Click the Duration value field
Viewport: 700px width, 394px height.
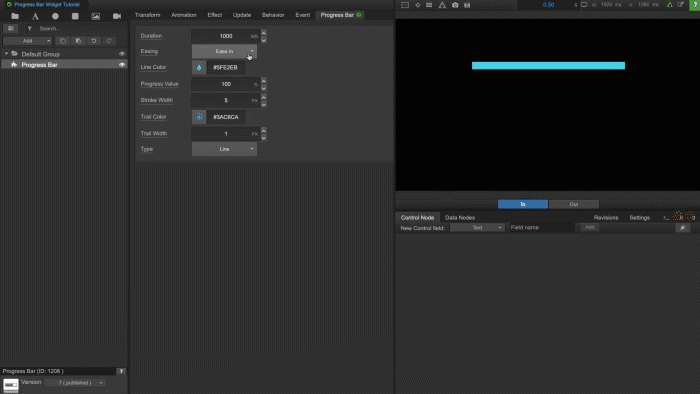click(225, 36)
